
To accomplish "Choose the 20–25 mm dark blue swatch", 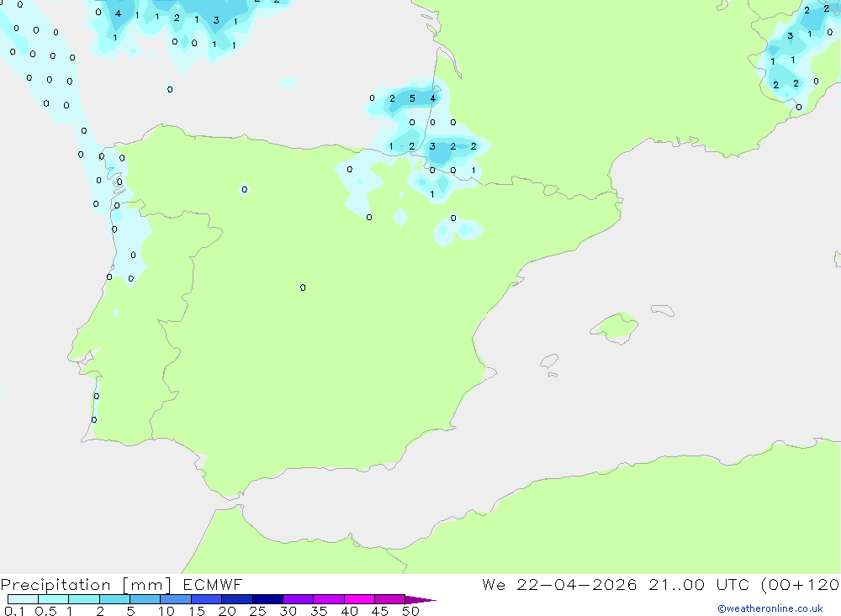I will point(236,599).
